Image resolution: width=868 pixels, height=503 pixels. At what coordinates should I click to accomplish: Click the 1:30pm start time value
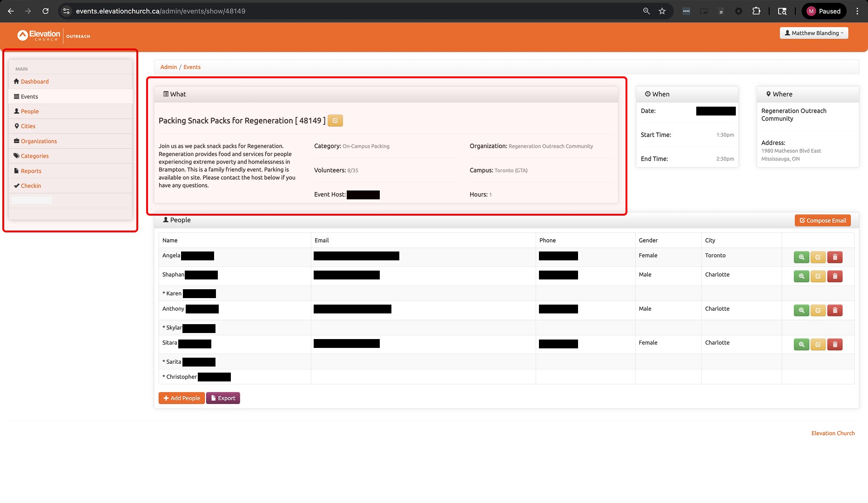pos(725,135)
